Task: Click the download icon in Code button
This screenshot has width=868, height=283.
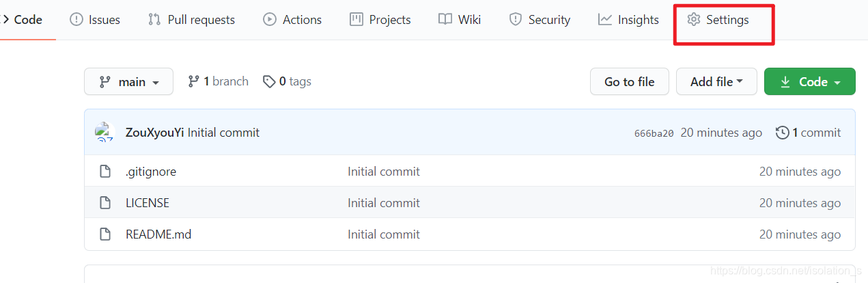Action: 785,81
